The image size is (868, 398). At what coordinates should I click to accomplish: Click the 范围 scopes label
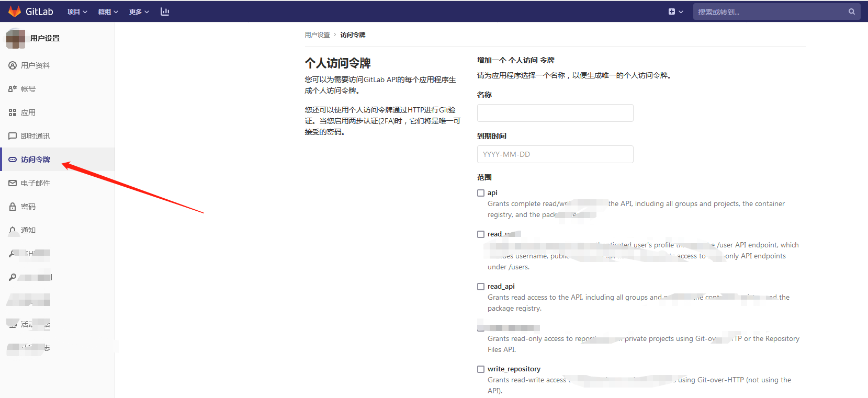click(484, 177)
